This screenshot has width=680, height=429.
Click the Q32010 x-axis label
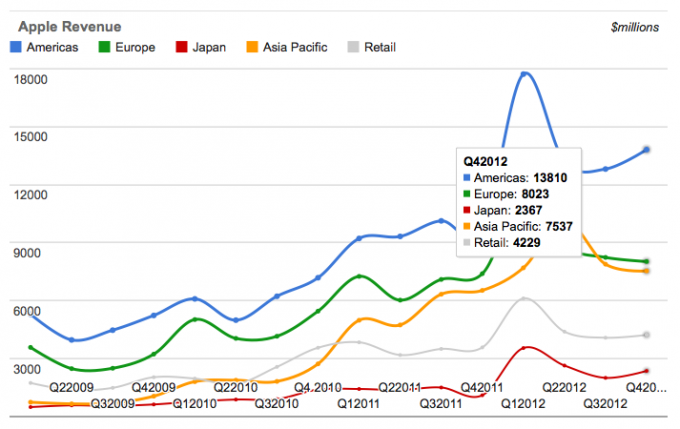pyautogui.click(x=277, y=404)
